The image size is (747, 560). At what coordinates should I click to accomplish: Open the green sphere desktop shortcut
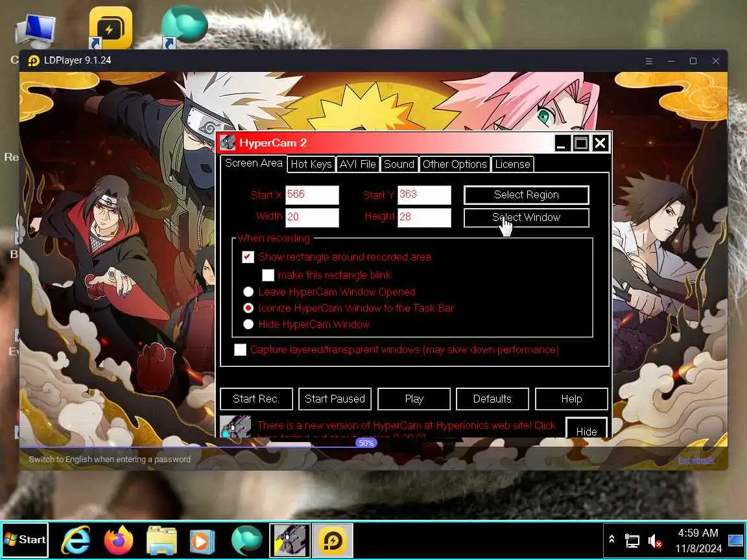click(184, 26)
